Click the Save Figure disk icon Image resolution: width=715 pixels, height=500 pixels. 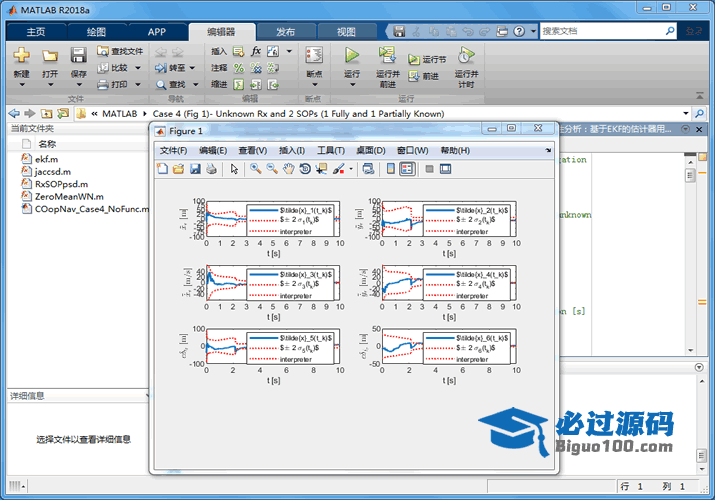pos(195,169)
